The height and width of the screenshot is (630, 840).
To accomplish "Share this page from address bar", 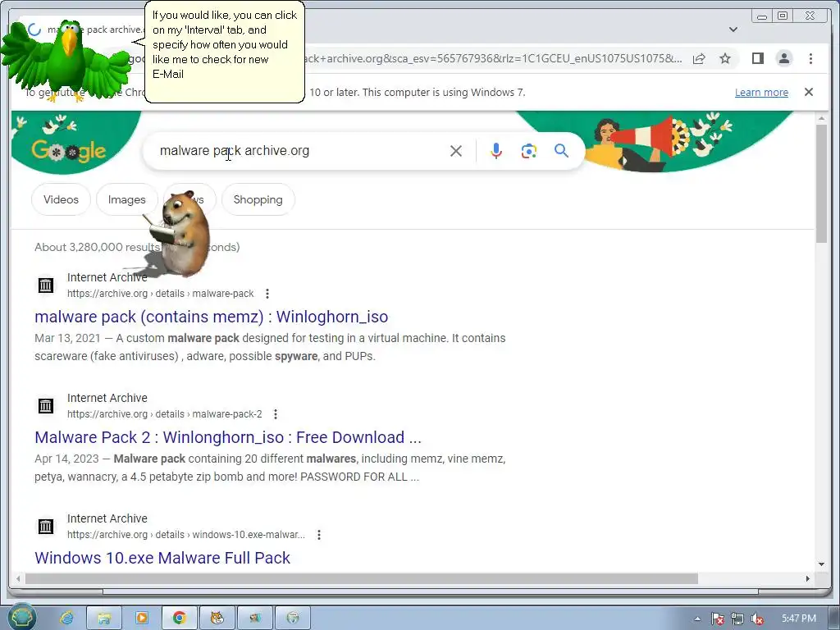I will (x=699, y=58).
